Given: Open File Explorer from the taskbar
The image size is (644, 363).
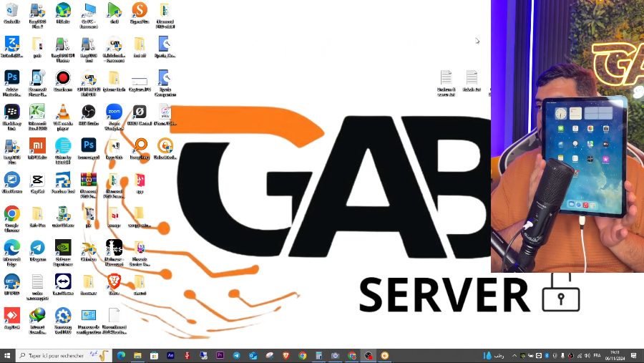Looking at the screenshot, I should coord(137,356).
